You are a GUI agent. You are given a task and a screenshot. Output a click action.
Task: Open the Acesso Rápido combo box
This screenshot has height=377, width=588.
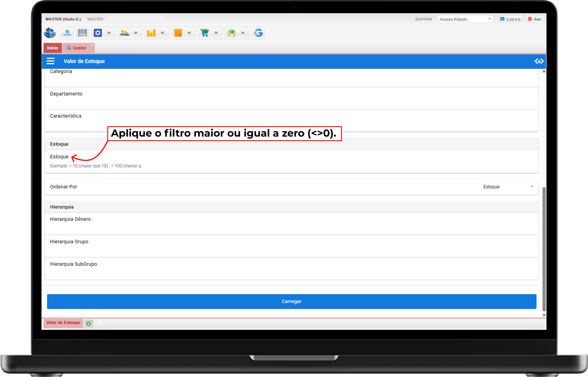click(465, 19)
